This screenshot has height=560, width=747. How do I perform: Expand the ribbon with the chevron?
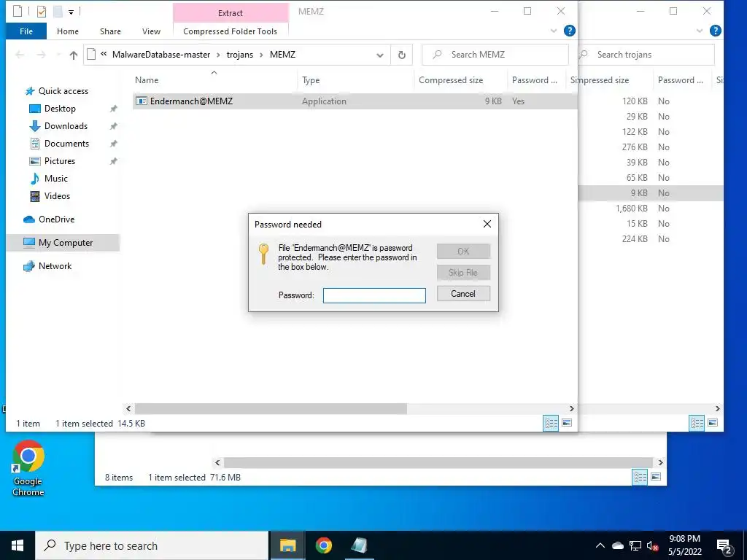point(554,31)
